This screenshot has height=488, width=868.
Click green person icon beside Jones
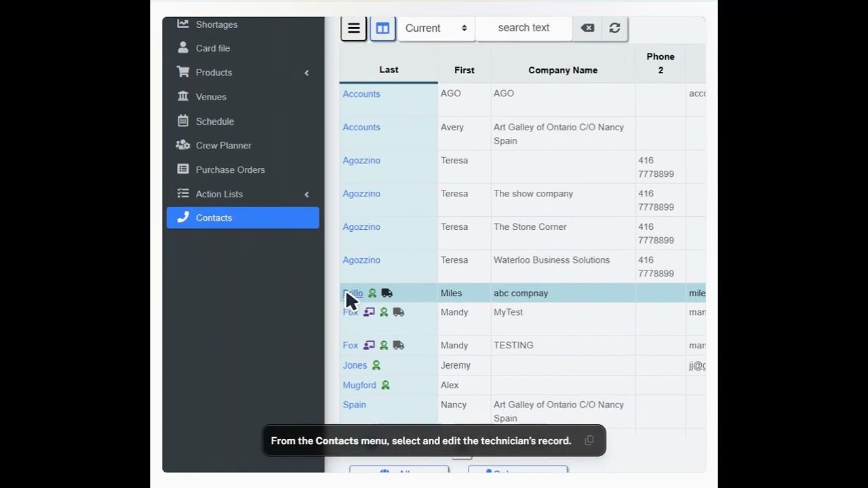point(376,365)
